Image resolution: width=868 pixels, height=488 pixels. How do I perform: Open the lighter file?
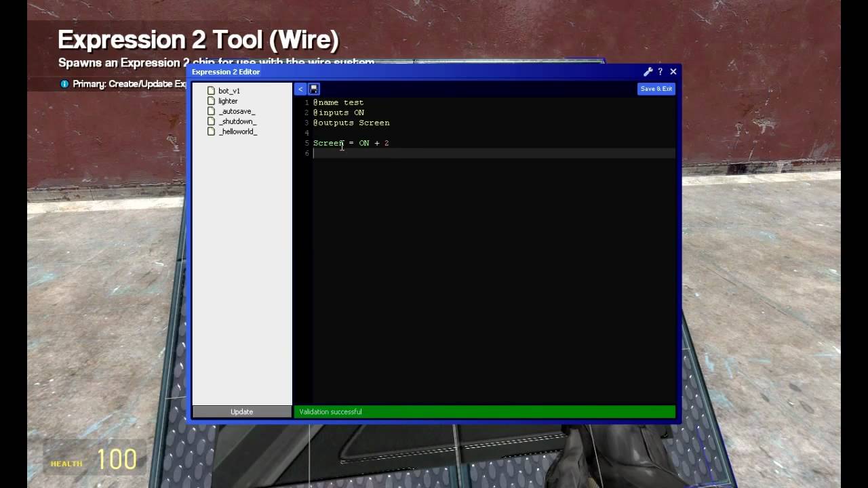click(x=228, y=101)
